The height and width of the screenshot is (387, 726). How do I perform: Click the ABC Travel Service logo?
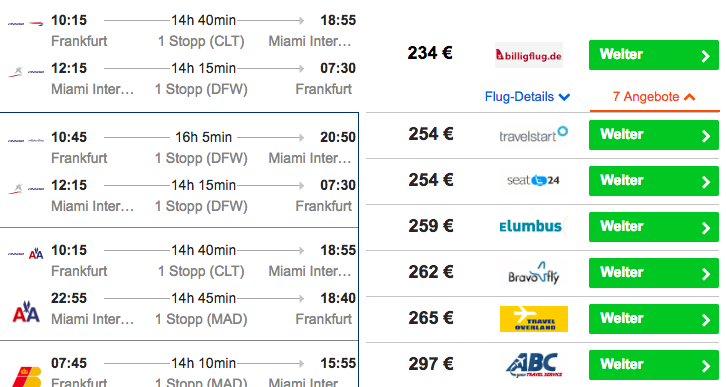(x=533, y=365)
